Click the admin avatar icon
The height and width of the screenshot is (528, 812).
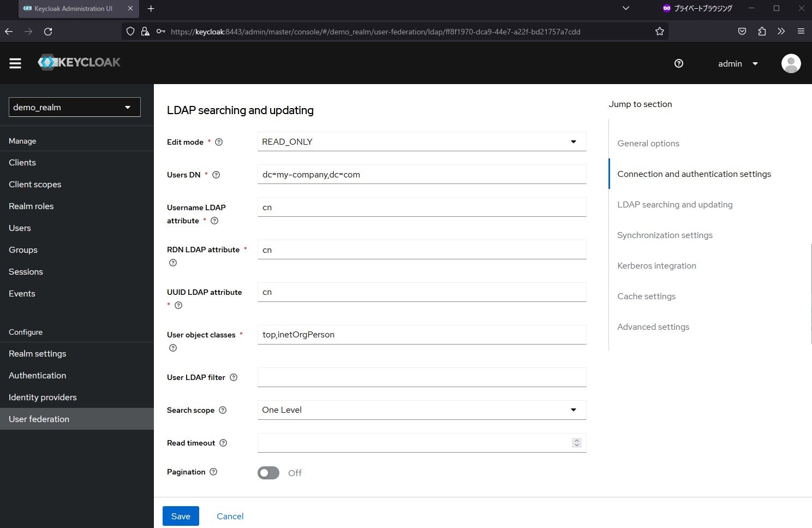(791, 63)
